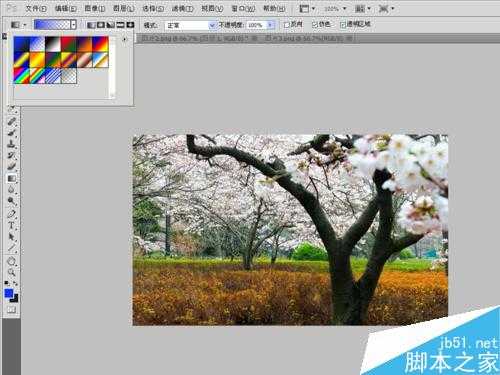Expand the gradient picker dropdown arrow
Viewport: 500px width, 375px height.
point(73,24)
